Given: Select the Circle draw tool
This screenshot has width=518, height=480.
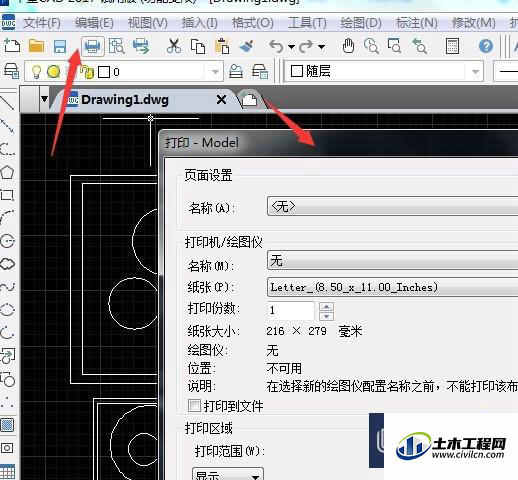Looking at the screenshot, I should (7, 241).
